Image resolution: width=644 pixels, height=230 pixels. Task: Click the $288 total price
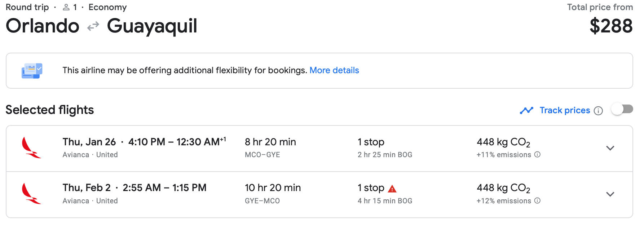pos(611,26)
